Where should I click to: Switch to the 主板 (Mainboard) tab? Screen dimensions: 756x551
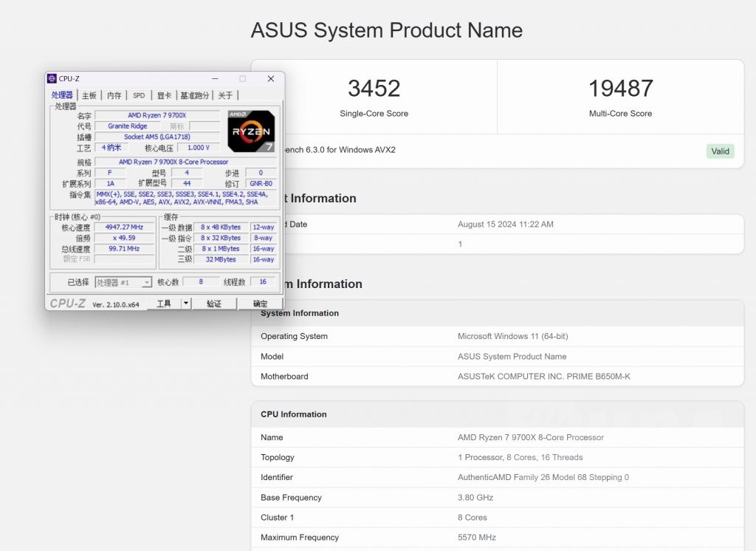(89, 95)
